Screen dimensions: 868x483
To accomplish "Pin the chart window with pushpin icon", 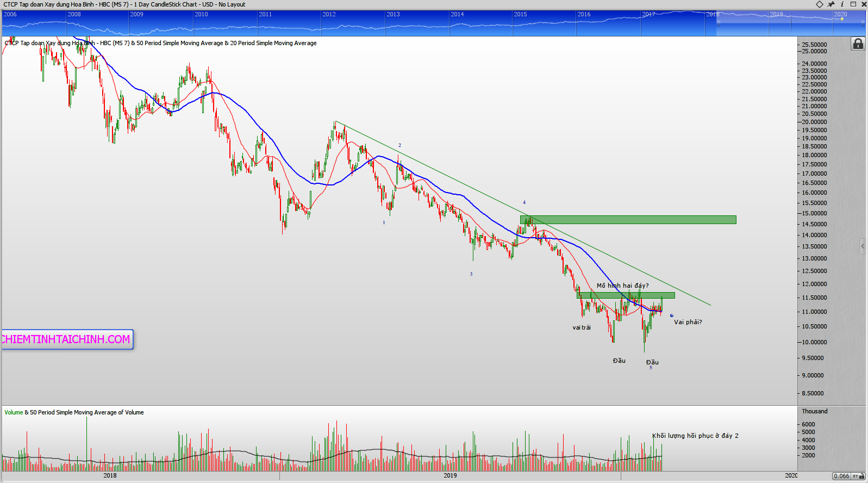I will pyautogui.click(x=831, y=4).
